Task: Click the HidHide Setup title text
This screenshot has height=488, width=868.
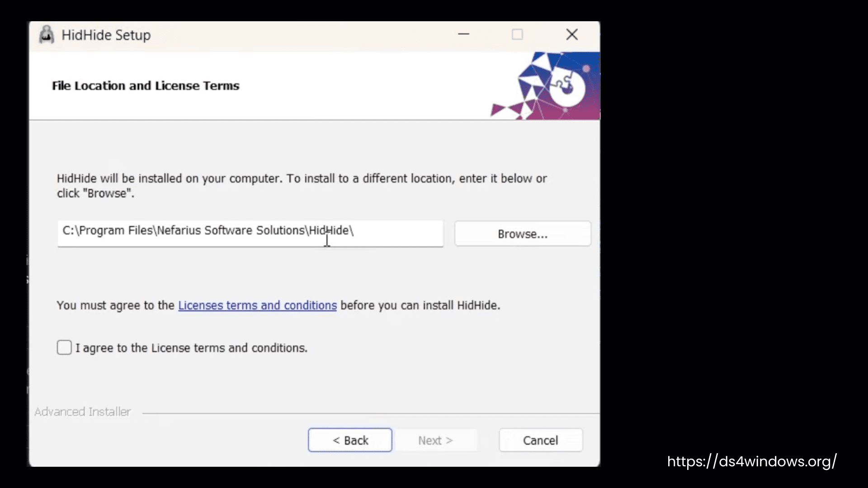Action: click(x=106, y=35)
